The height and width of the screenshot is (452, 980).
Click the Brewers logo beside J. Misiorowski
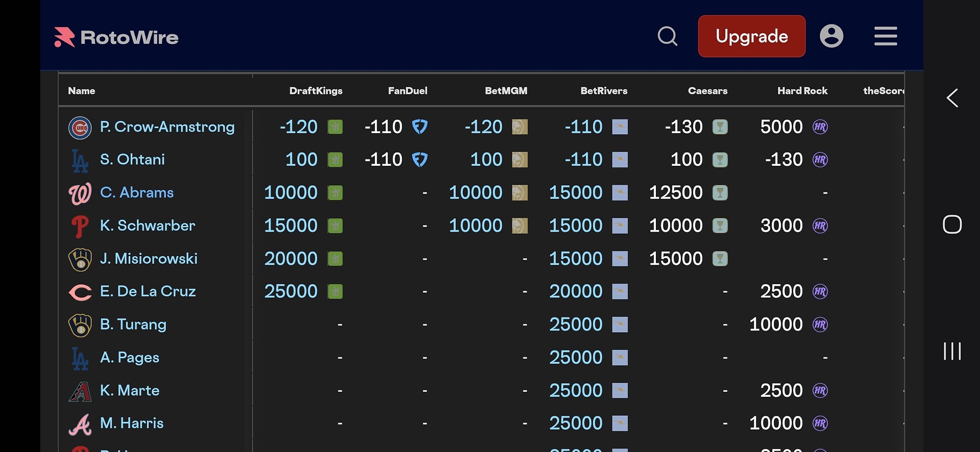tap(80, 259)
